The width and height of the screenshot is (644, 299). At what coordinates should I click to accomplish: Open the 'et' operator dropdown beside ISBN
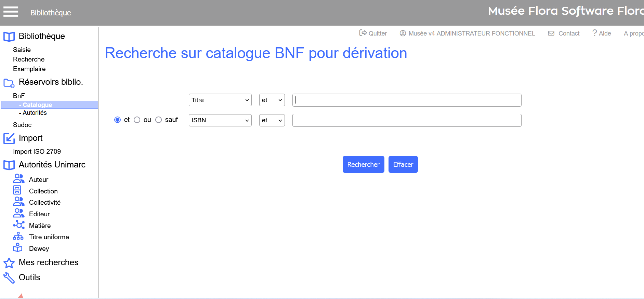(272, 120)
